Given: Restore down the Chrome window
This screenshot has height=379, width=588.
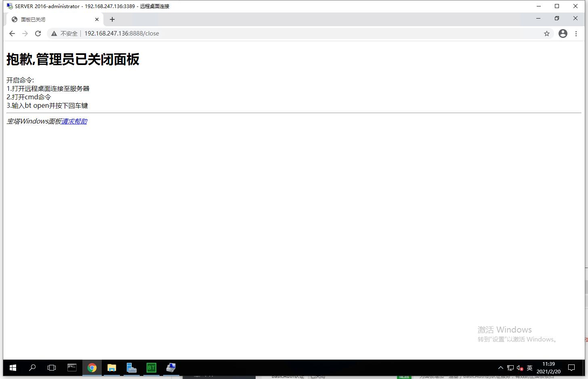Looking at the screenshot, I should pyautogui.click(x=557, y=18).
